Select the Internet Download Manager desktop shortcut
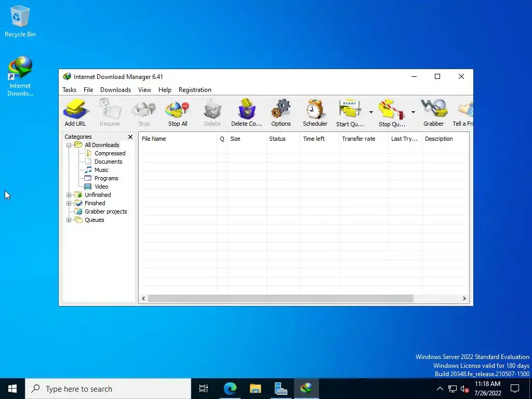This screenshot has width=532, height=399. (20, 77)
